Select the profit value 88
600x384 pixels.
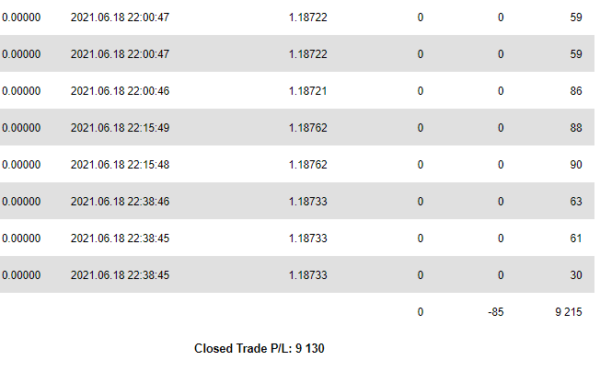[x=576, y=128]
